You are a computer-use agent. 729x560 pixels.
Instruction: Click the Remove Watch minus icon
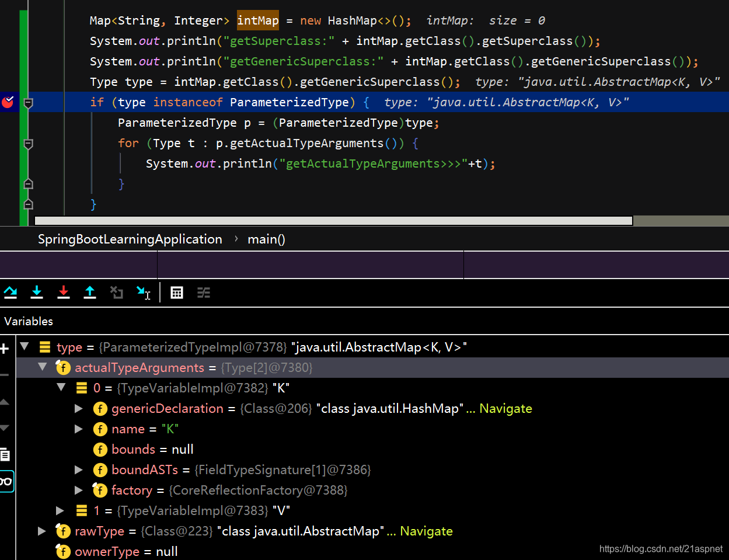coord(4,375)
